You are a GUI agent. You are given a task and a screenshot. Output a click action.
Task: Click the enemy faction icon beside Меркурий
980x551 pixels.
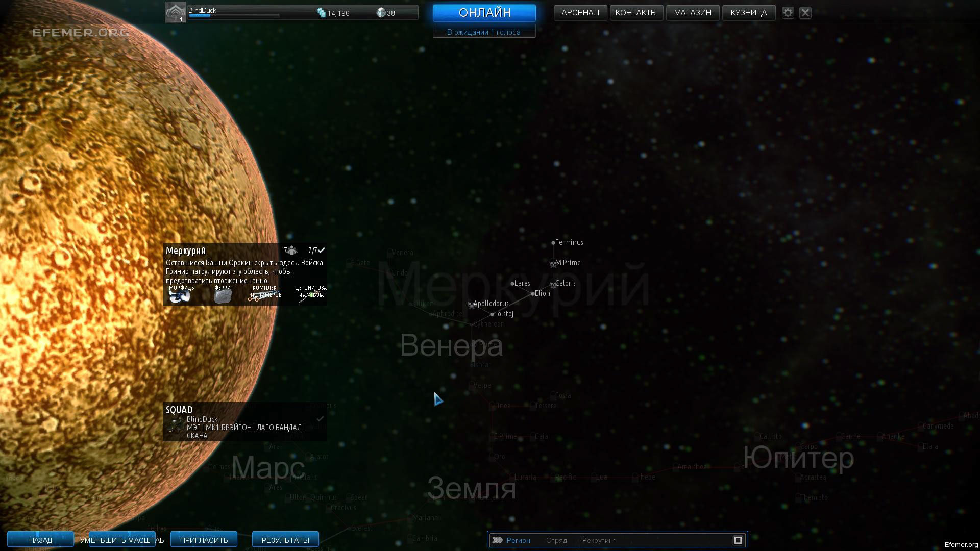click(292, 251)
